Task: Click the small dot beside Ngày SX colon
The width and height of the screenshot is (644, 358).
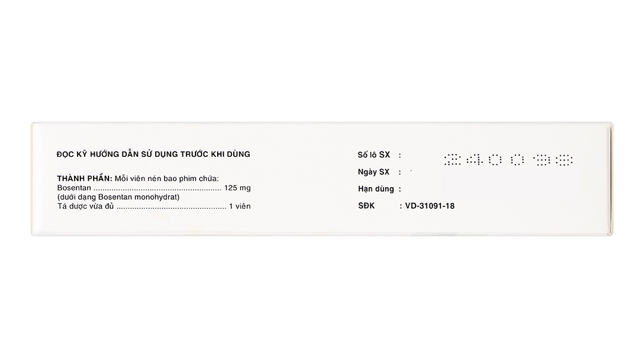Action: 411,171
